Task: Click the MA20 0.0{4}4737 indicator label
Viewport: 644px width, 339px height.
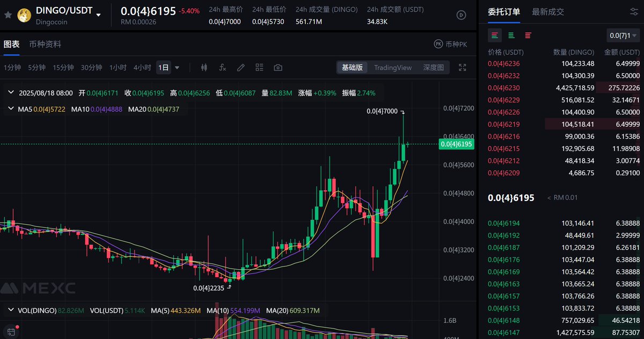Action: (x=153, y=109)
